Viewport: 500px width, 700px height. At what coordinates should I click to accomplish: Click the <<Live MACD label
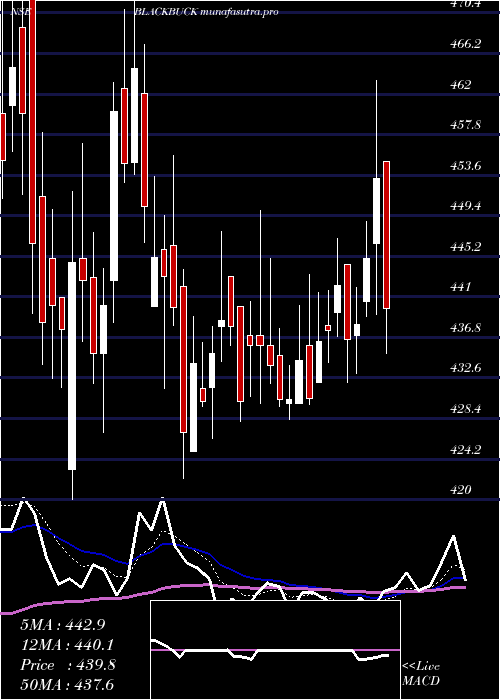click(x=421, y=674)
